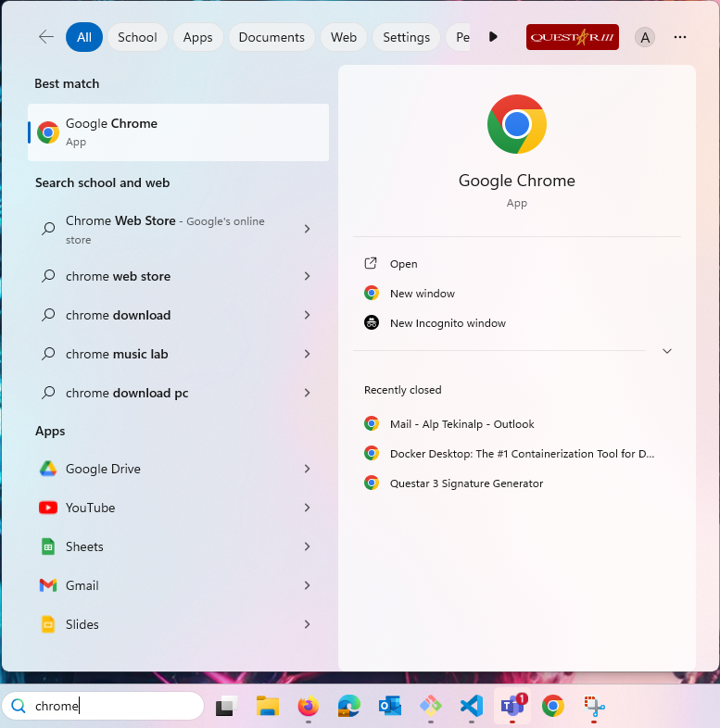
Task: Open Google Chrome from the taskbar
Action: point(553,706)
